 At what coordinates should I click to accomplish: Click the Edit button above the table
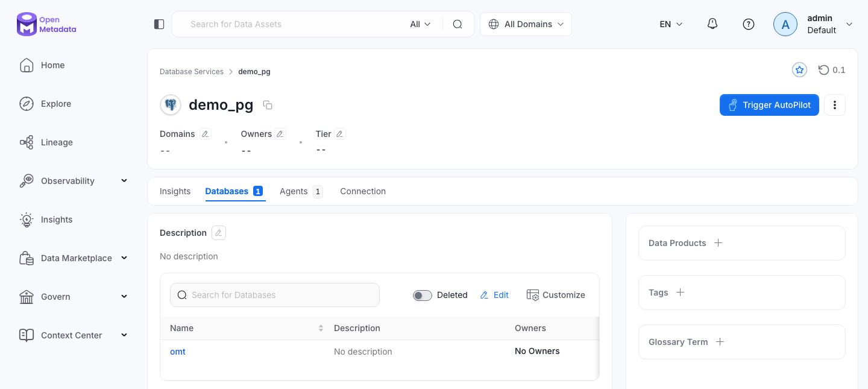(494, 295)
